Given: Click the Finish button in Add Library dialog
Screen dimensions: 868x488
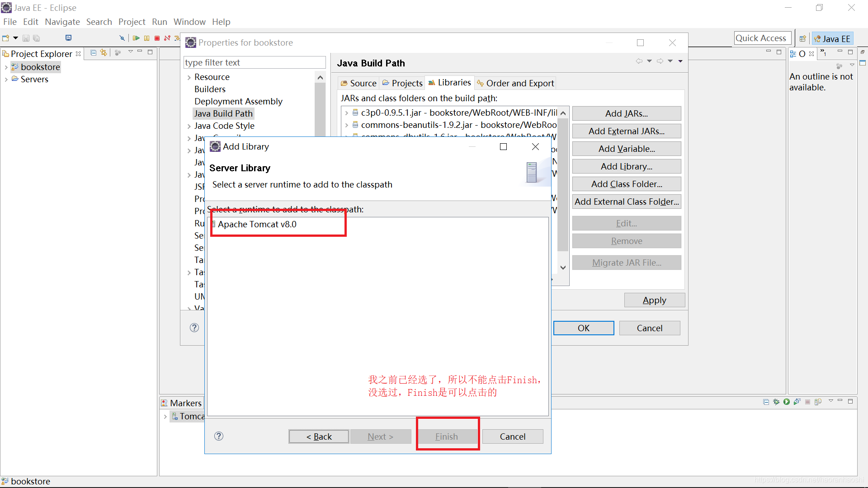Looking at the screenshot, I should 447,436.
